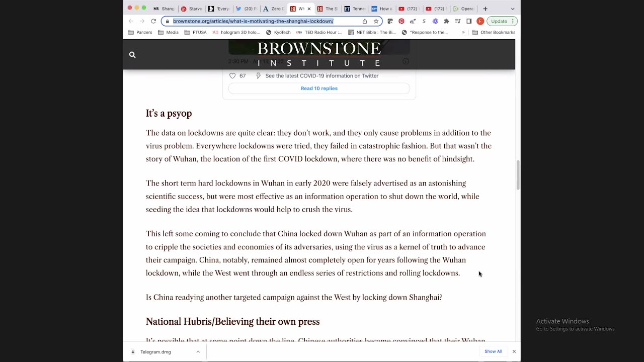This screenshot has height=362, width=644.
Task: Open a new browser tab
Action: [485, 9]
